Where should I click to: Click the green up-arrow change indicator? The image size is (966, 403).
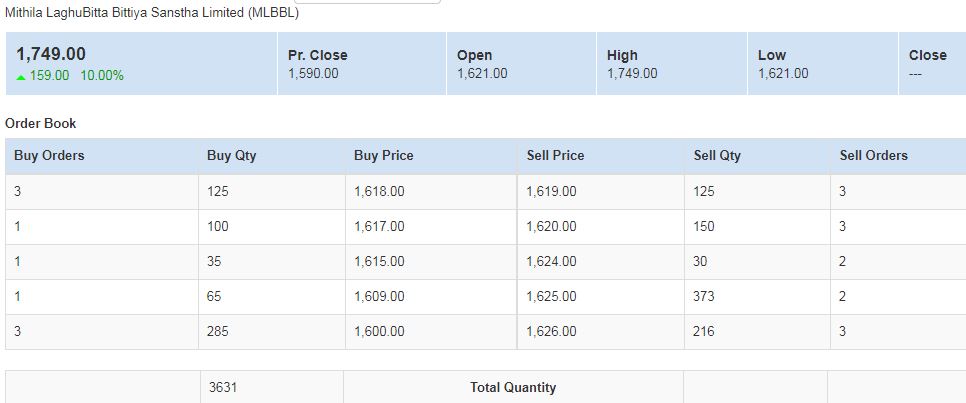pos(21,76)
